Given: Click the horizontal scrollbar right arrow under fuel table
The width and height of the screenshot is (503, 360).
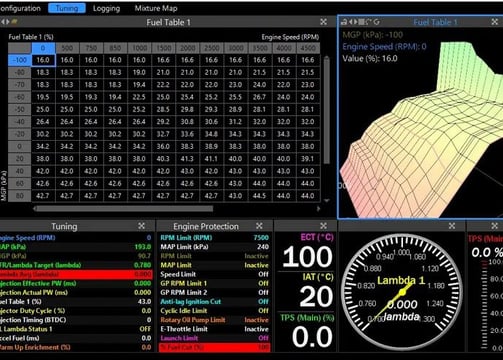Looking at the screenshot, I should pos(318,209).
